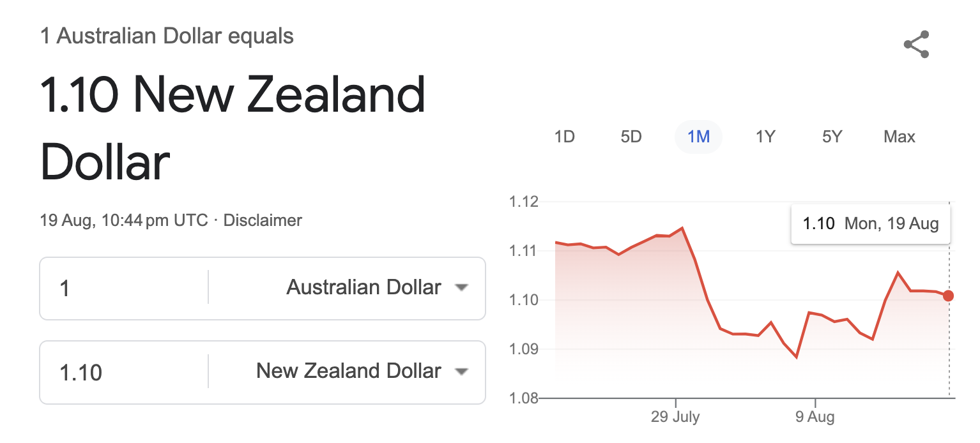The image size is (980, 443).
Task: Click the amount field containing 1.10
Action: [124, 372]
